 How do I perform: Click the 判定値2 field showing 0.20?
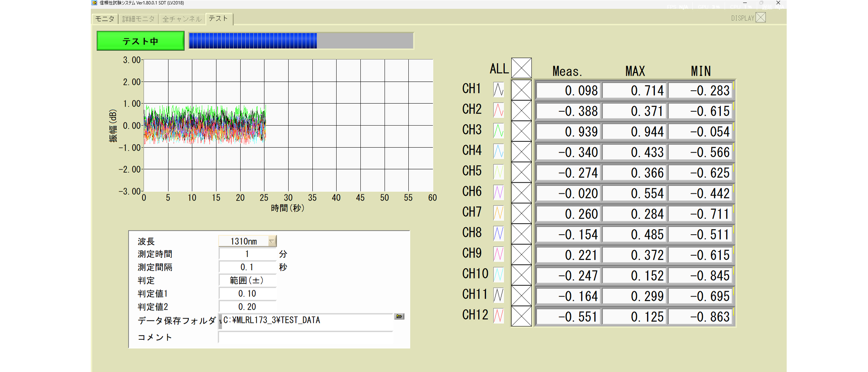point(247,306)
